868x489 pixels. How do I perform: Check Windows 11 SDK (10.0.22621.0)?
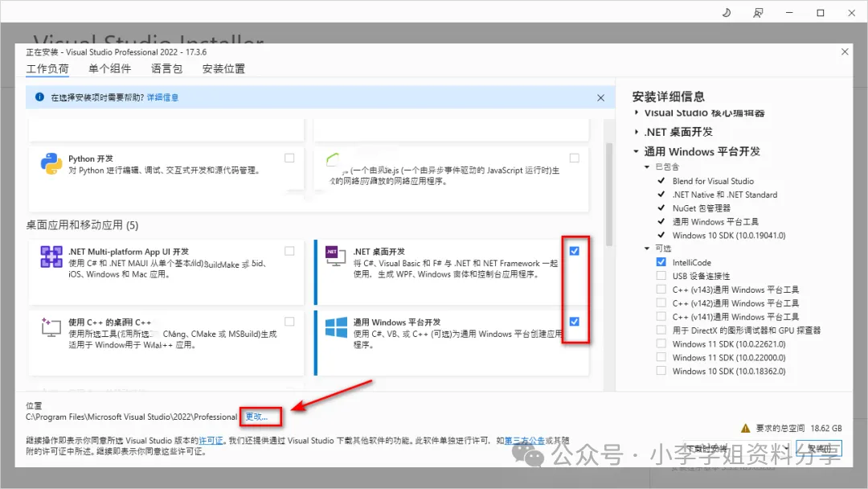point(661,343)
